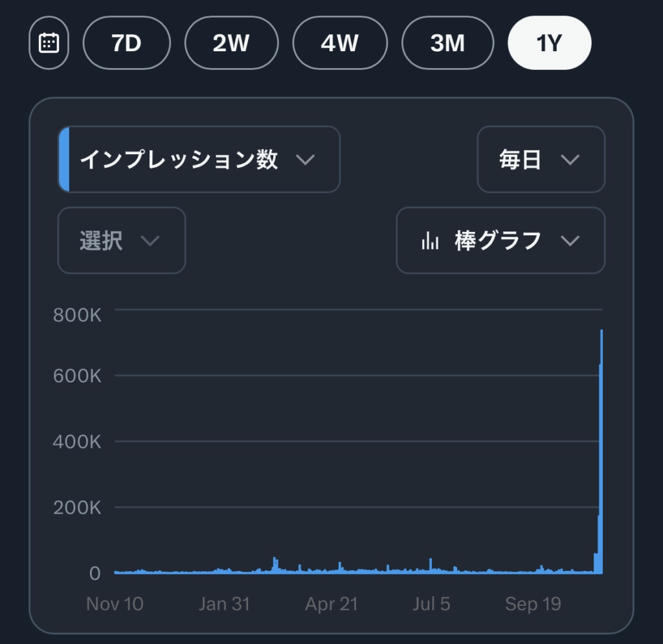Click the bar chart icon
This screenshot has width=663, height=644.
(430, 241)
